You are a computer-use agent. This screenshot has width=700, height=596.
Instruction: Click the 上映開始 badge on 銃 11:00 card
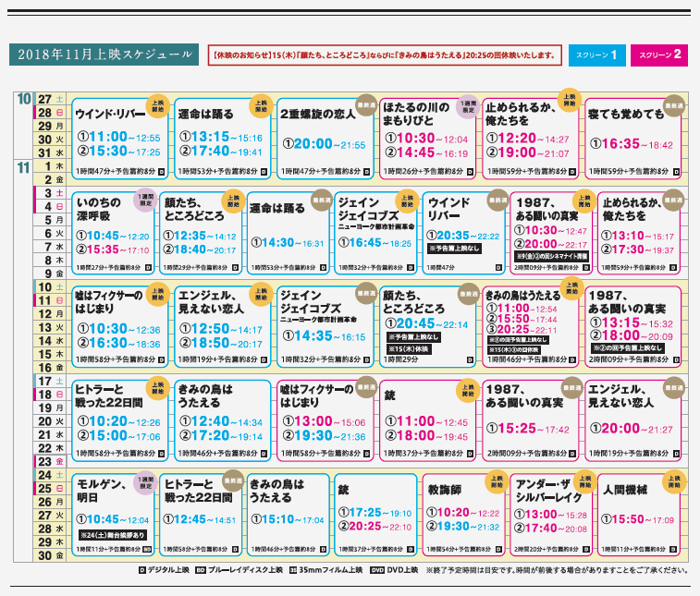coord(467,391)
